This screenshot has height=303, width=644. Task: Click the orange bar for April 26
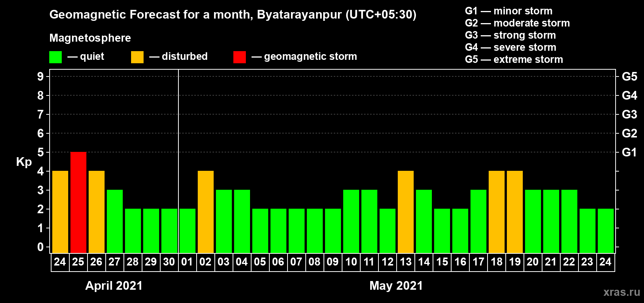[97, 212]
